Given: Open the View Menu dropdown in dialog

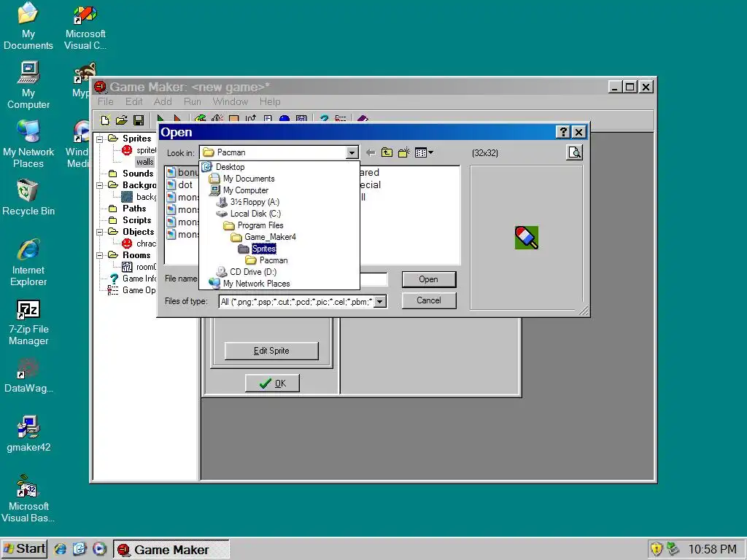Looking at the screenshot, I should (424, 153).
